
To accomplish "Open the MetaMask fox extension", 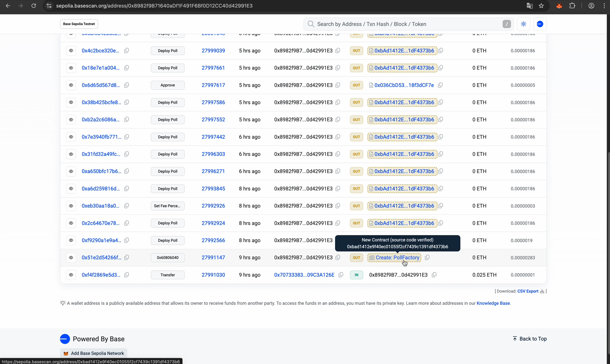I will coord(559,6).
